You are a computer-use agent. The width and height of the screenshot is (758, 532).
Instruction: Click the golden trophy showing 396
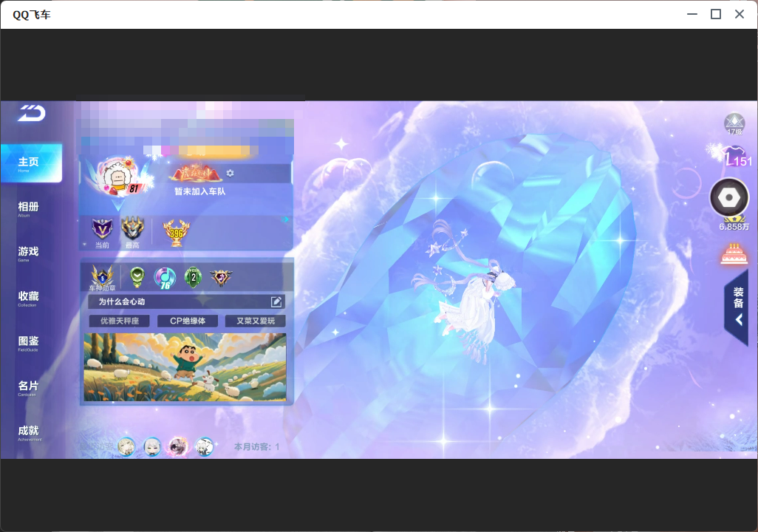[x=177, y=233]
